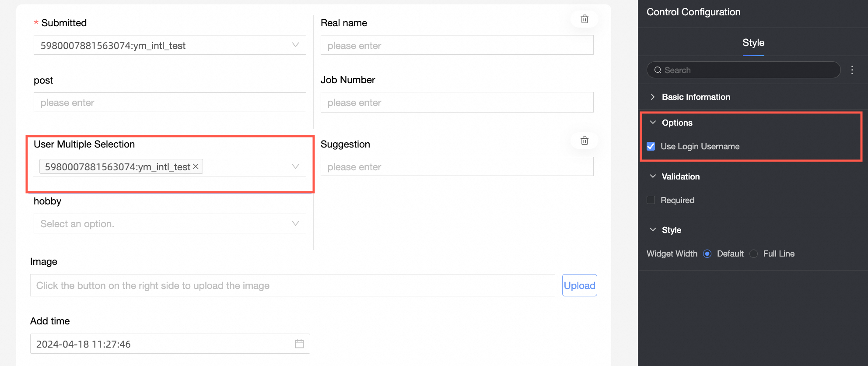
Task: Enable the Required validation checkbox
Action: tap(651, 200)
